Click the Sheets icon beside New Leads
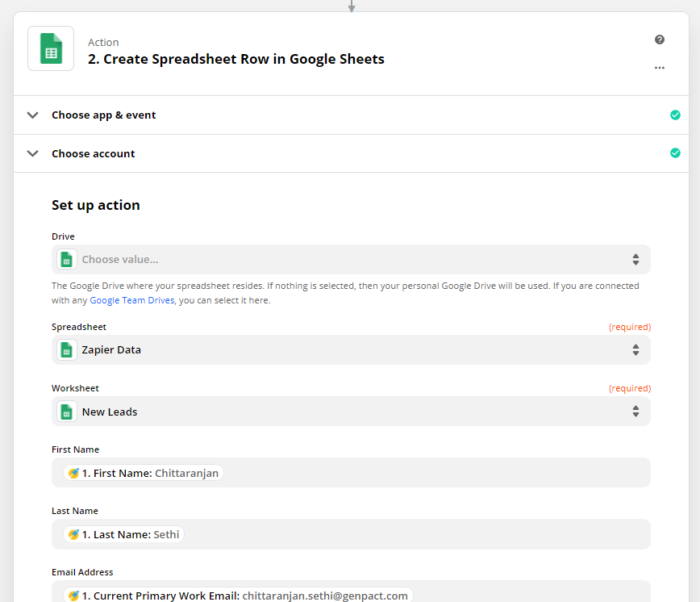 click(x=66, y=412)
